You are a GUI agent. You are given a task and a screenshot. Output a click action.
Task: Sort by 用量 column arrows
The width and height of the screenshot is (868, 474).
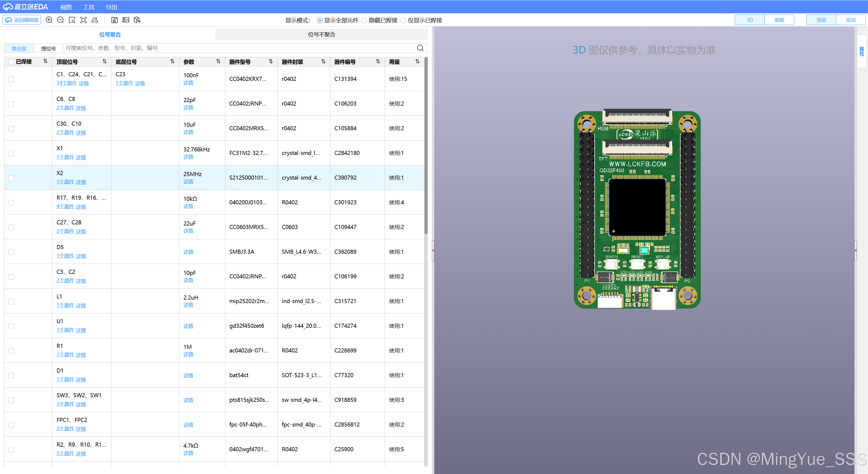pyautogui.click(x=417, y=61)
